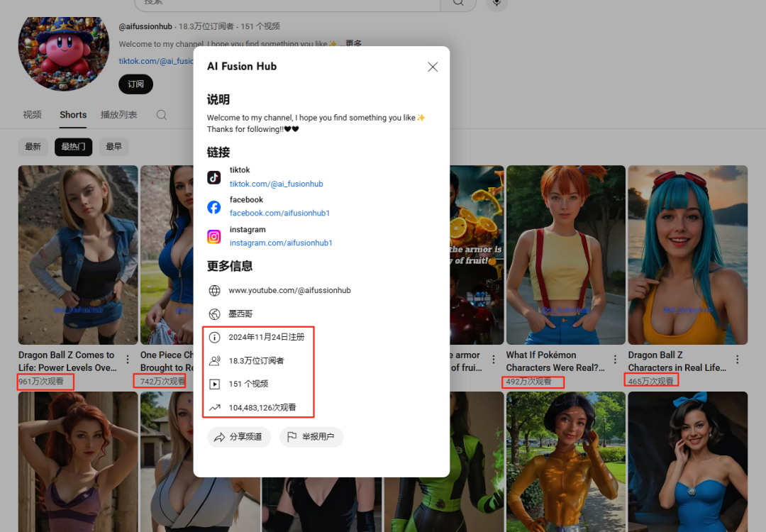Sort shorts by 最早
Viewport: 766px width, 532px height.
click(113, 147)
